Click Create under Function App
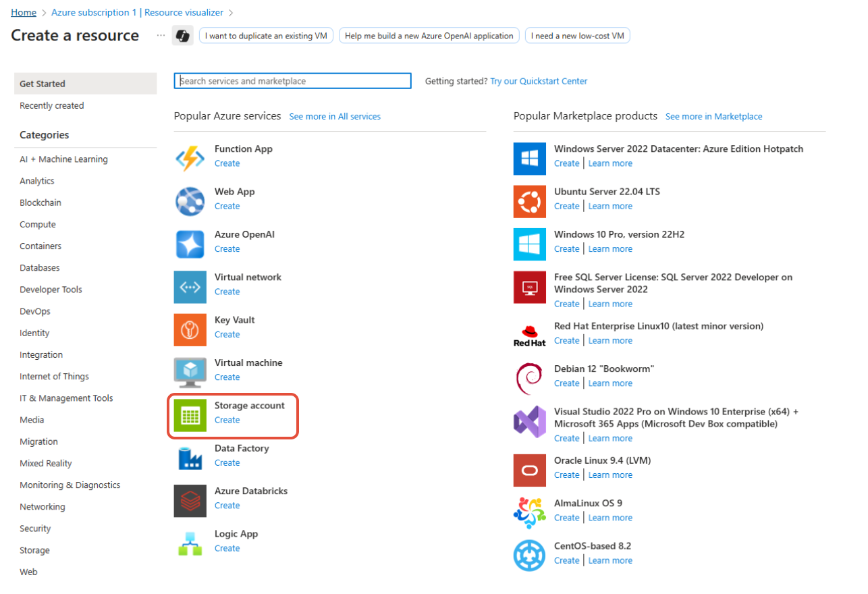This screenshot has width=868, height=594. click(227, 163)
